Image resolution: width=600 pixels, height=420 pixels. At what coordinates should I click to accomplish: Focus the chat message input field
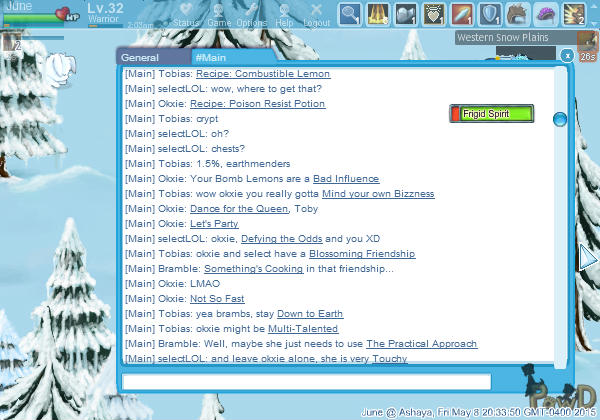[x=306, y=382]
